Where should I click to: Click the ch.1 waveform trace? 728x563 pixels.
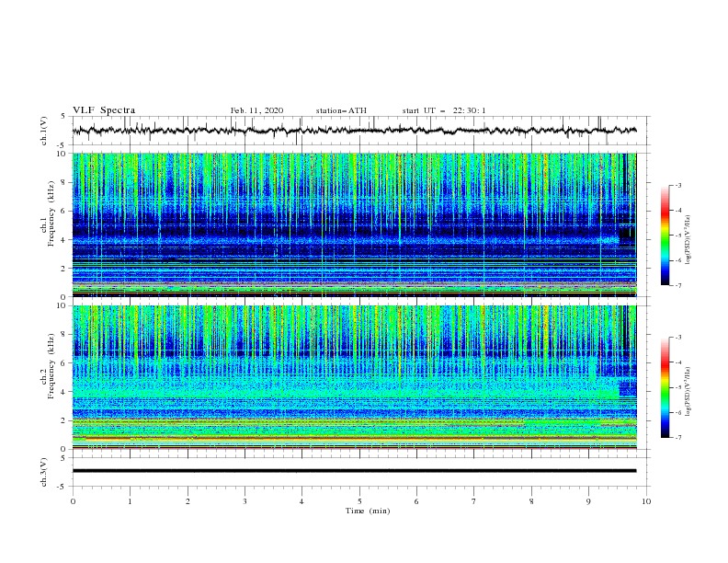tap(354, 131)
